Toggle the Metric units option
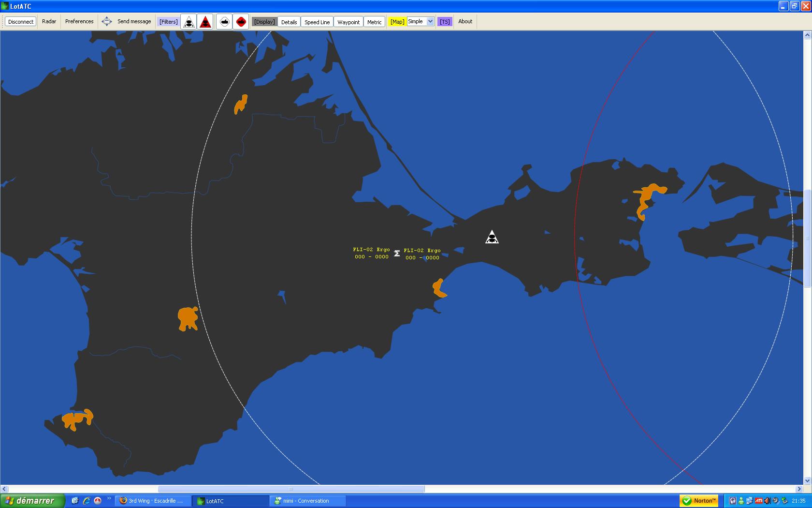 pos(374,22)
